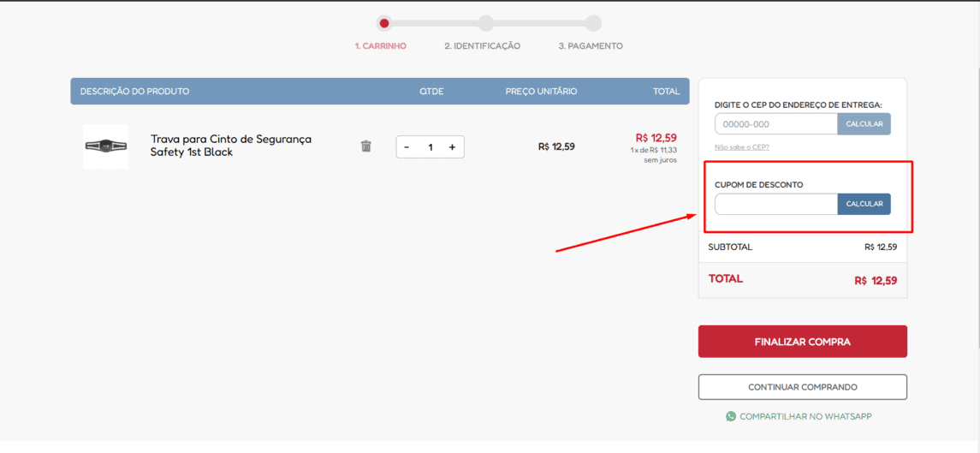Click the summary total amount R$ 12,59
The height and width of the screenshot is (453, 980).
pos(876,281)
